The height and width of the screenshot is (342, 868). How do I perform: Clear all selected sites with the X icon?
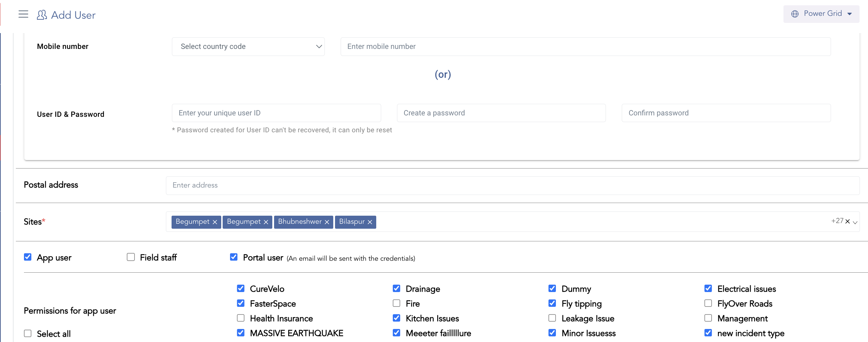[x=848, y=221]
